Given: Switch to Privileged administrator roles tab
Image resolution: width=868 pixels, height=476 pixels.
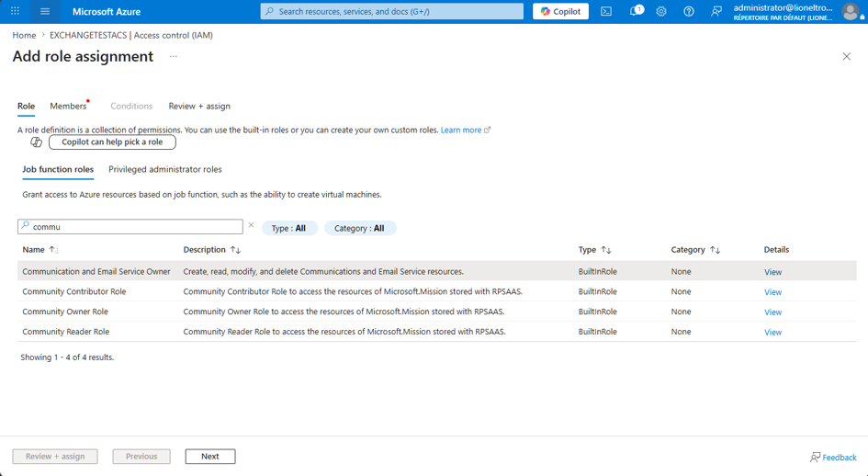Looking at the screenshot, I should pos(165,169).
